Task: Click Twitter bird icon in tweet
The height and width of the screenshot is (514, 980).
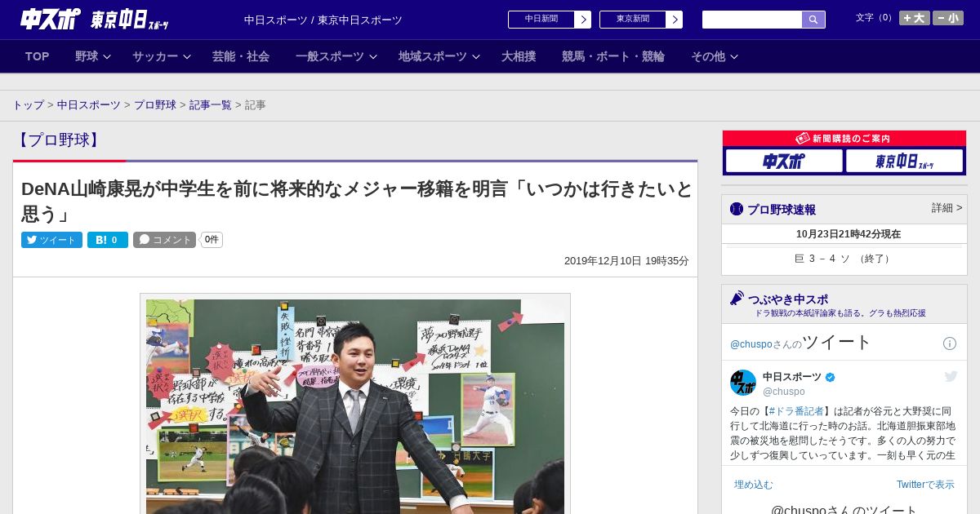Action: 951,376
